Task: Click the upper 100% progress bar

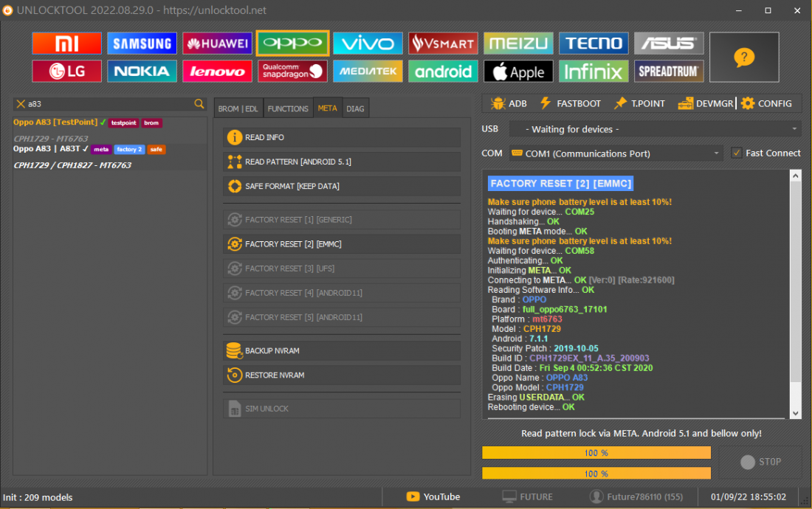Action: [596, 453]
